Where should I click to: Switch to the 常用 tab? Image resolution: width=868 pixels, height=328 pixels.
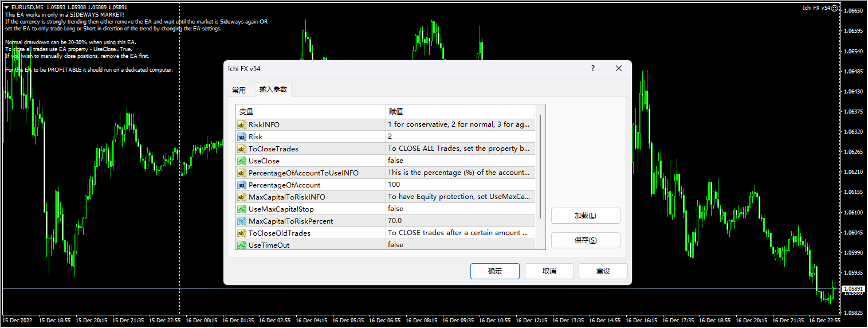(x=239, y=90)
